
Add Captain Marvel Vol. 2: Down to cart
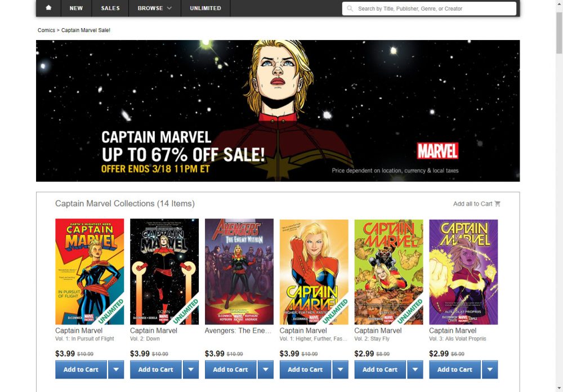coord(156,369)
